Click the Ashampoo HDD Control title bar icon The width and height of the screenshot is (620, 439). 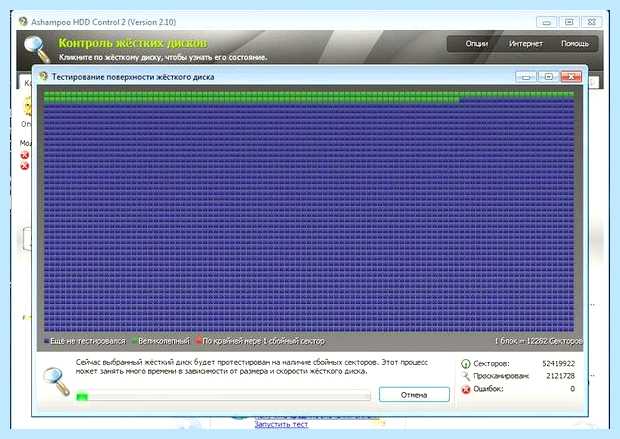23,21
